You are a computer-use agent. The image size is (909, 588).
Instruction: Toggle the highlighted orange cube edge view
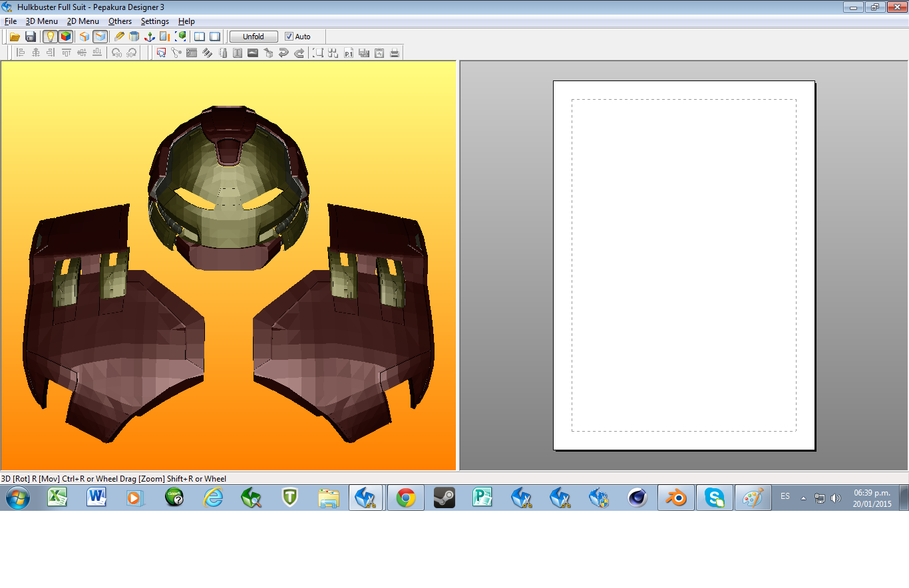click(x=100, y=37)
